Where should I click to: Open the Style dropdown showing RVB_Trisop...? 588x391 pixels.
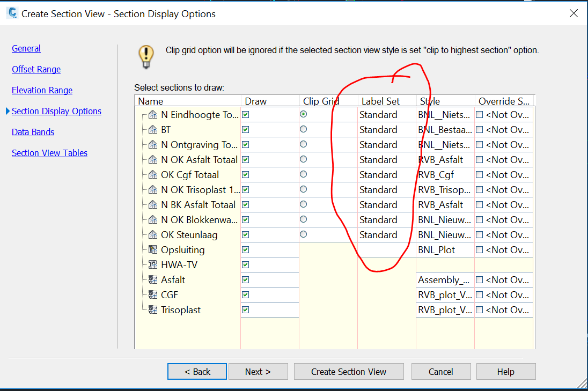[x=444, y=189]
